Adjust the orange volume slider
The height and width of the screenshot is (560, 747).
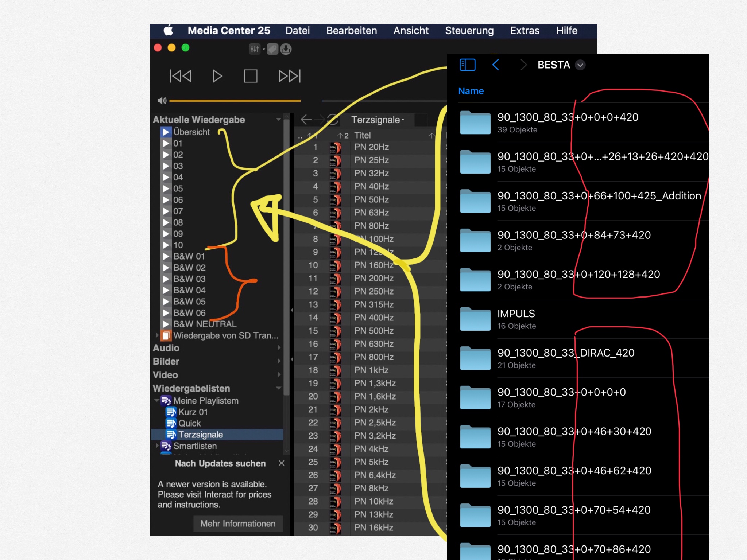(x=235, y=101)
